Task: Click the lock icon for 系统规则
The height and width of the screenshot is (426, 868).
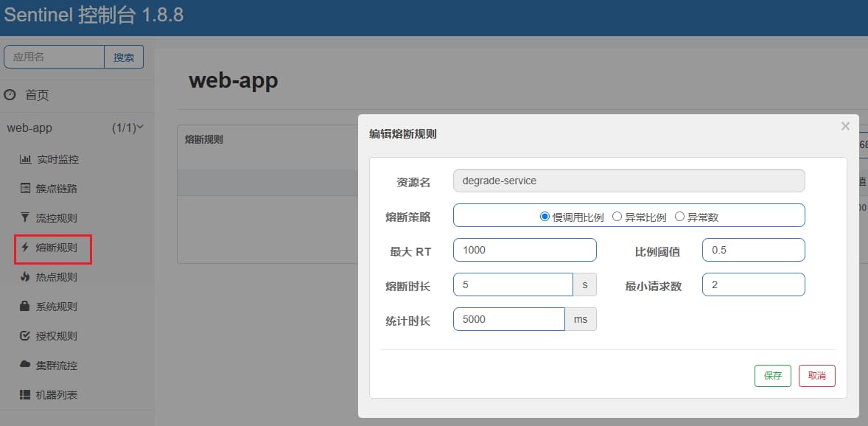Action: pos(25,307)
